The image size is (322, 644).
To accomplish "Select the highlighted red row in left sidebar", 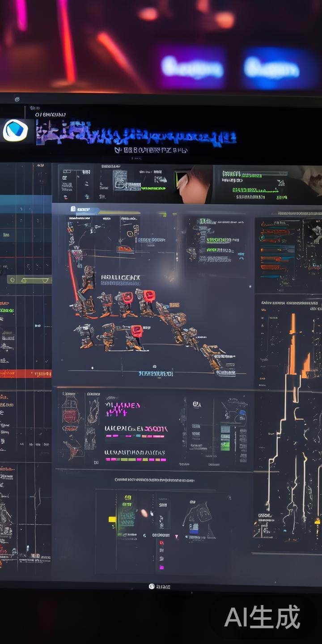I will point(25,373).
